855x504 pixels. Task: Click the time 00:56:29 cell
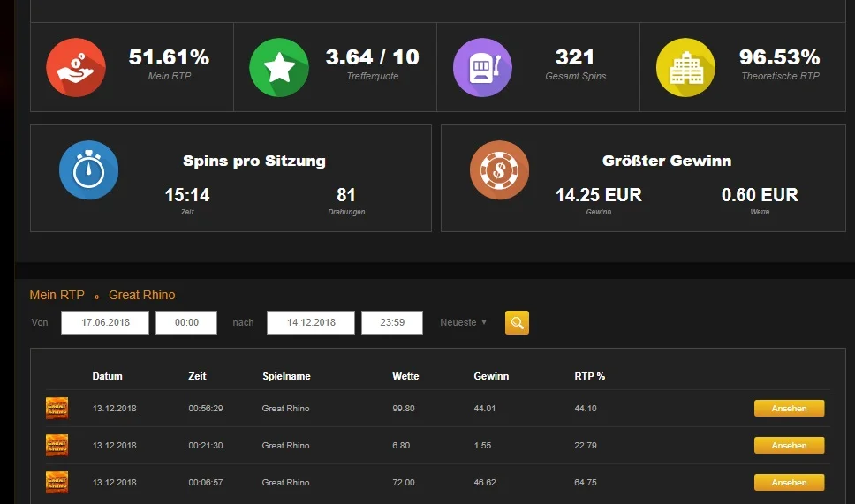206,408
